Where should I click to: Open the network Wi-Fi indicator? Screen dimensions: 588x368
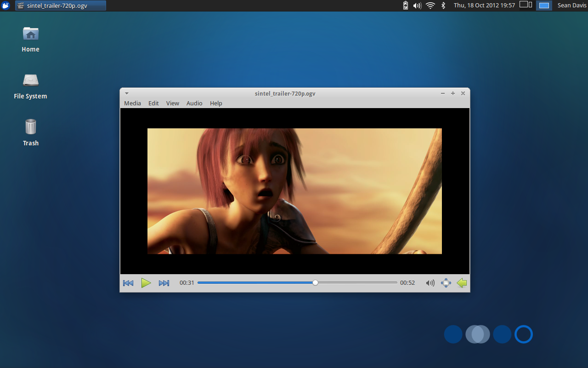[430, 5]
